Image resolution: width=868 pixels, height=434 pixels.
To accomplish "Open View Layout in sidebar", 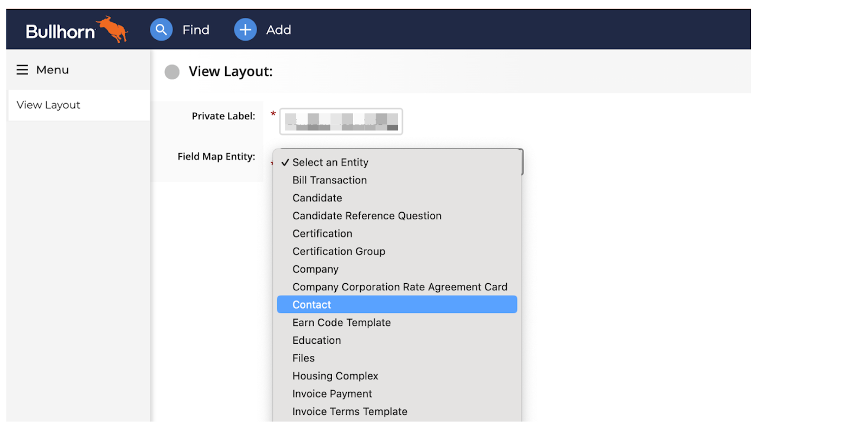I will 49,105.
